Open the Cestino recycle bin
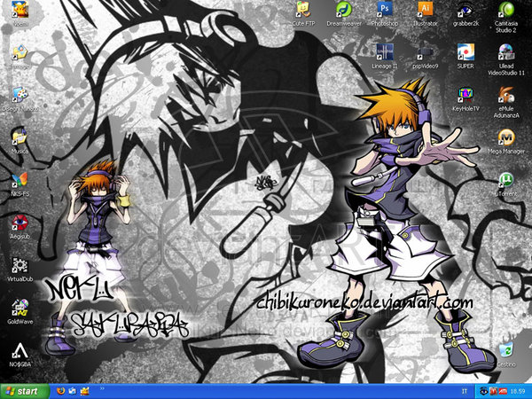The height and width of the screenshot is (399, 532). (505, 350)
